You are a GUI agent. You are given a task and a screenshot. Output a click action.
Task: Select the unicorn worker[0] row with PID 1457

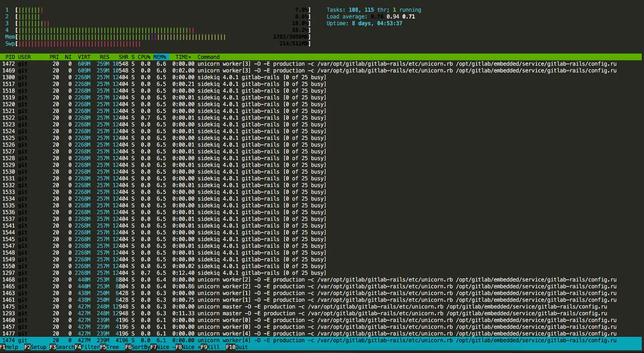tap(322, 327)
